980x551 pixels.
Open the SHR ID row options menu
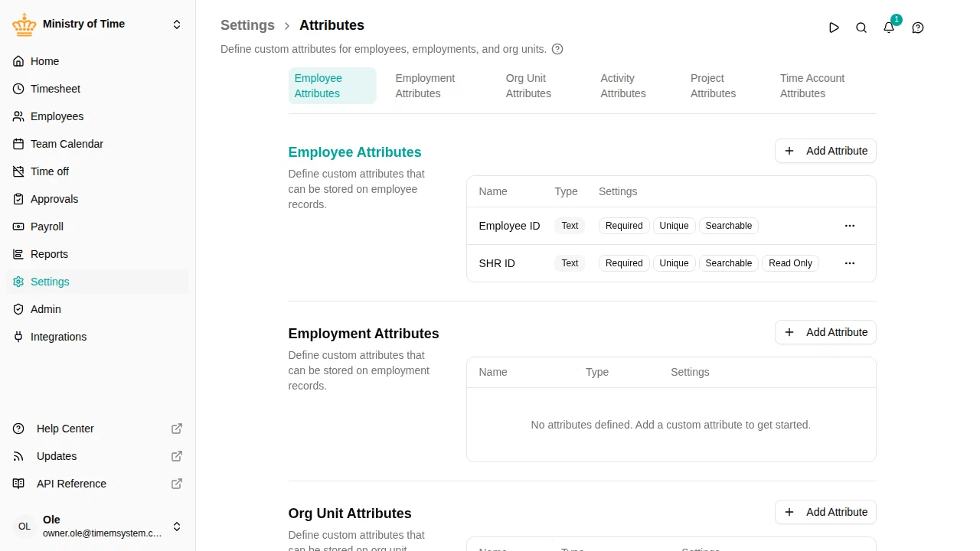click(850, 263)
